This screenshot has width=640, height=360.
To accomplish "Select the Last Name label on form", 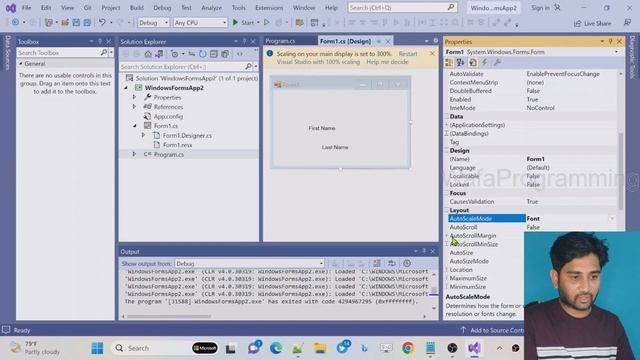I will point(335,147).
